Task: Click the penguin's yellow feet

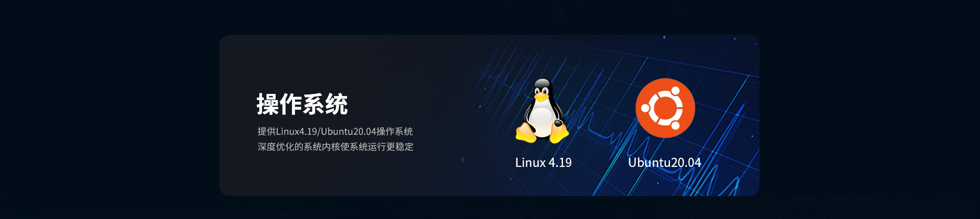Action: click(x=542, y=134)
